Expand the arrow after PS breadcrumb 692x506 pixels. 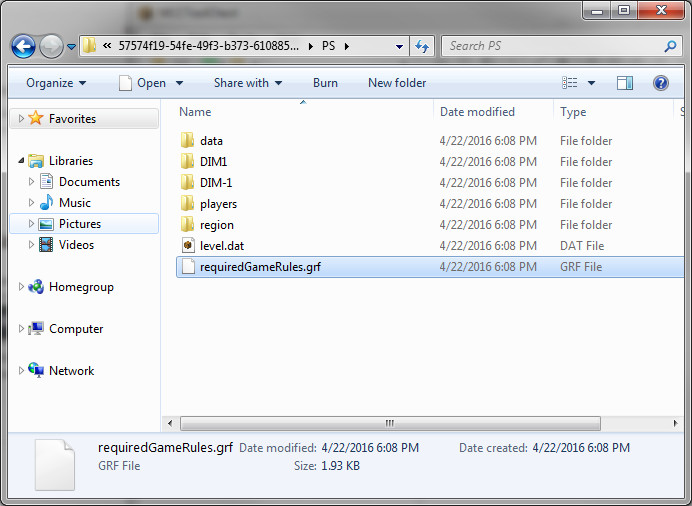[347, 46]
